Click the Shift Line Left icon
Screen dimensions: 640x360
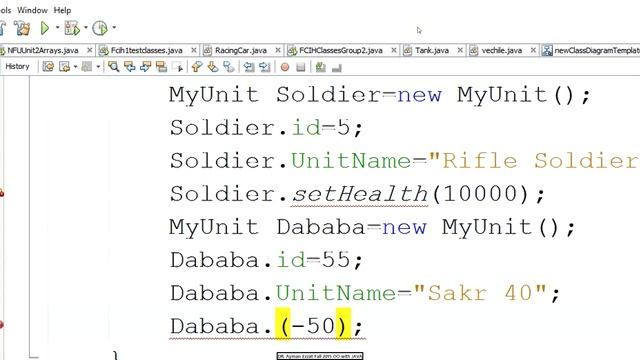pos(249,67)
